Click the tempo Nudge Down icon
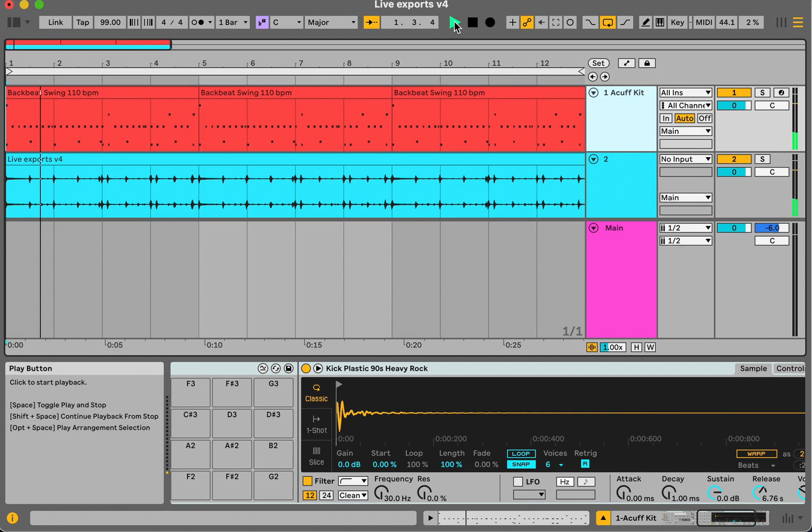This screenshot has width=812, height=532. tap(133, 23)
